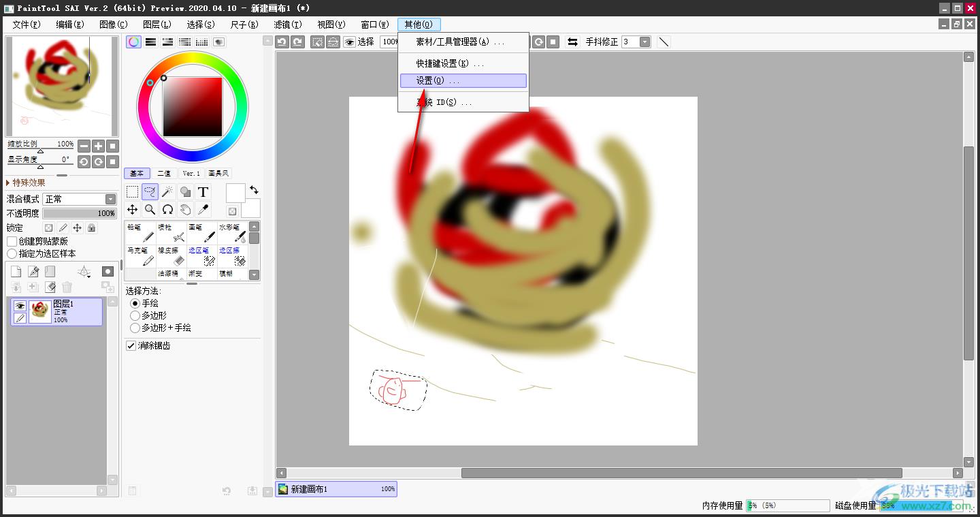
Task: Create a new normal layer
Action: (16, 272)
